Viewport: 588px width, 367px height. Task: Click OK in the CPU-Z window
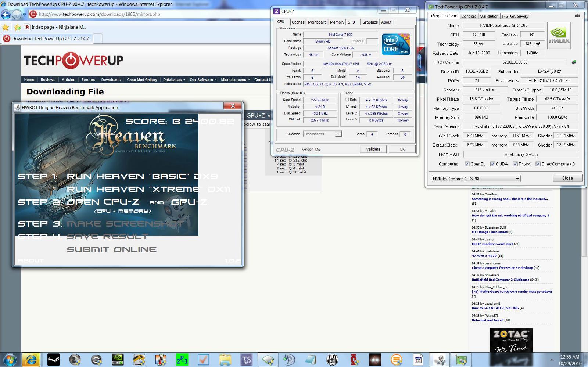[x=402, y=149]
